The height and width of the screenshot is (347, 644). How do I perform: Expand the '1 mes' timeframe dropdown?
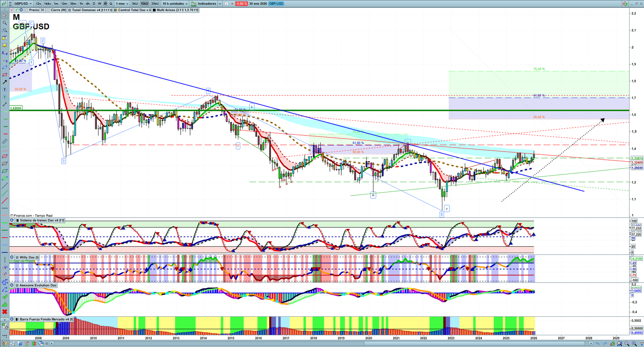pos(122,4)
